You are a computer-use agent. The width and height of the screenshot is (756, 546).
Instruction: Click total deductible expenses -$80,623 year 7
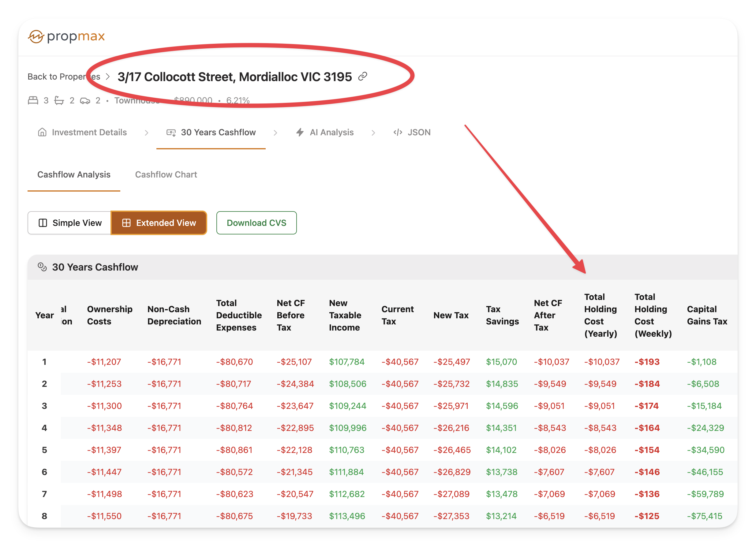click(235, 494)
